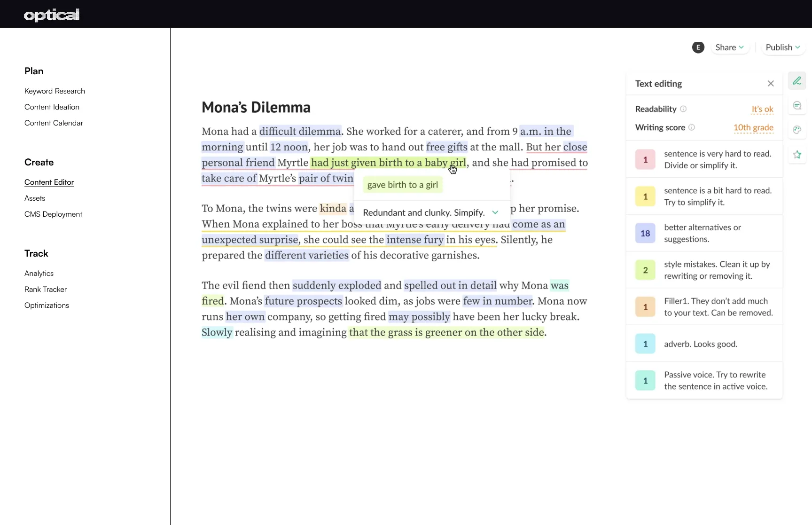The width and height of the screenshot is (812, 525).
Task: Click the info icon beside Writing score
Action: [x=692, y=127]
